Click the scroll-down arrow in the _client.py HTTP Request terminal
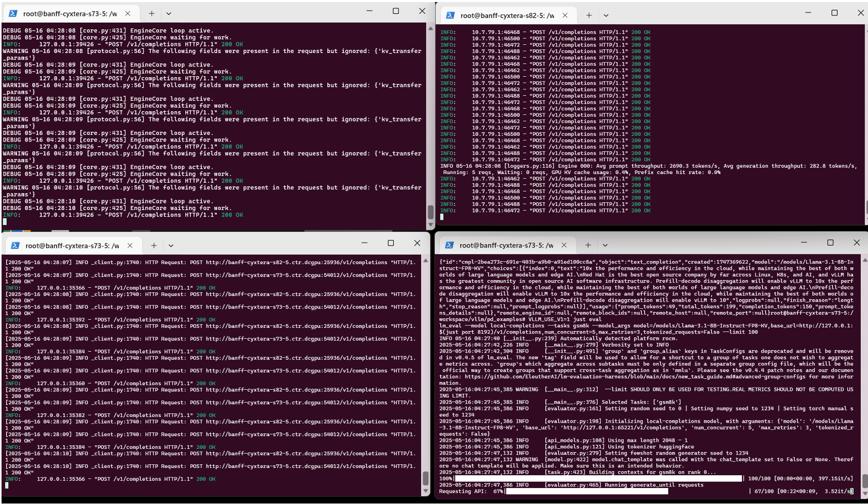Screen dimensions: 868x504 pyautogui.click(x=426, y=492)
